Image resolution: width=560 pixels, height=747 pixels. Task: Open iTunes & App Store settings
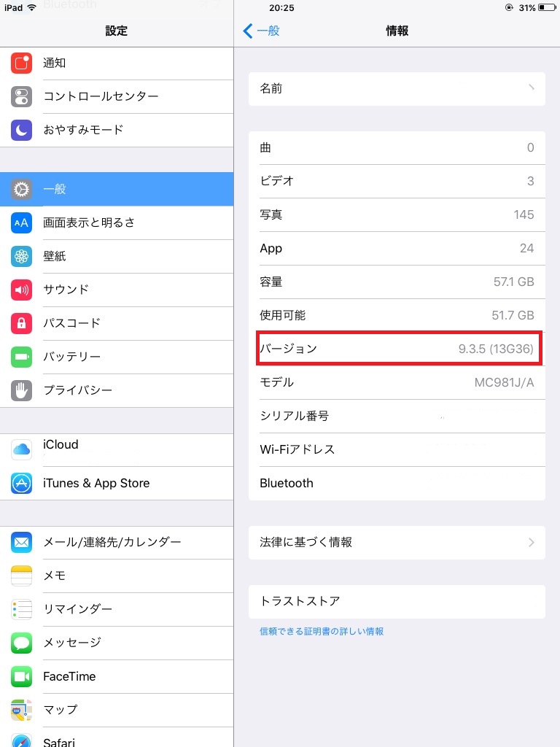[117, 483]
